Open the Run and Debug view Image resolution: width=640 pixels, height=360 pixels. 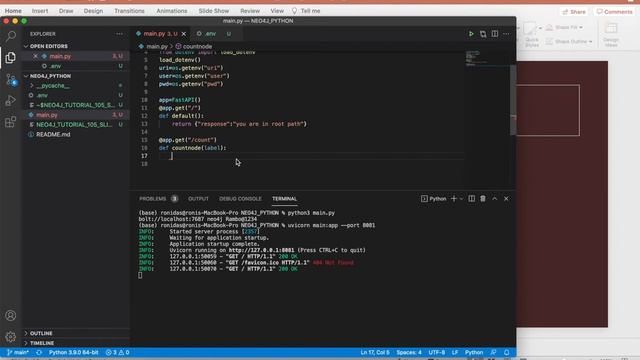point(11,100)
